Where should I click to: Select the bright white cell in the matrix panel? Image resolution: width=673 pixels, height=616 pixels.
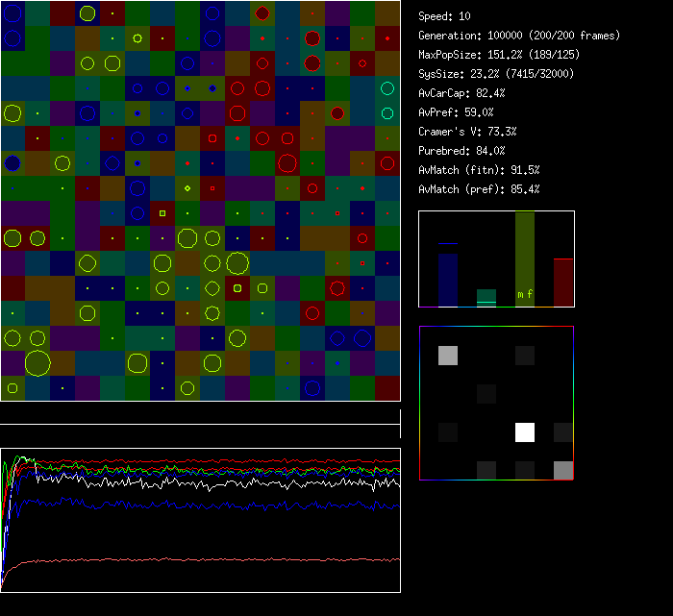[525, 431]
